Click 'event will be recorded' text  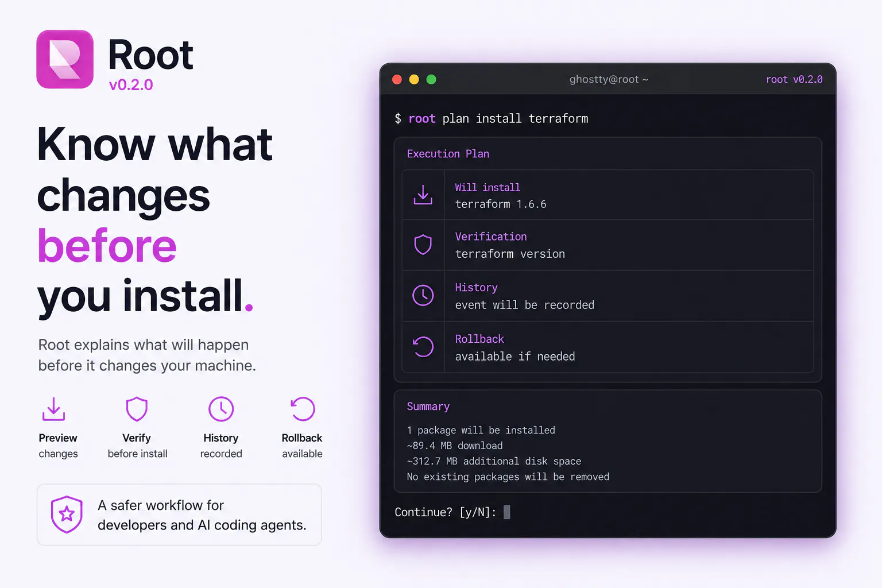525,305
